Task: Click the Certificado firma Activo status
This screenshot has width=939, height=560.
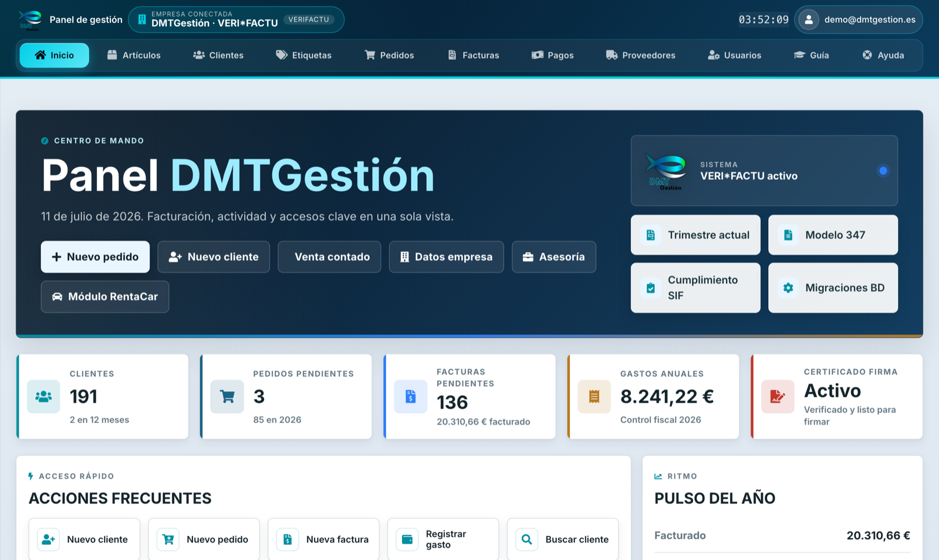Action: [x=832, y=391]
